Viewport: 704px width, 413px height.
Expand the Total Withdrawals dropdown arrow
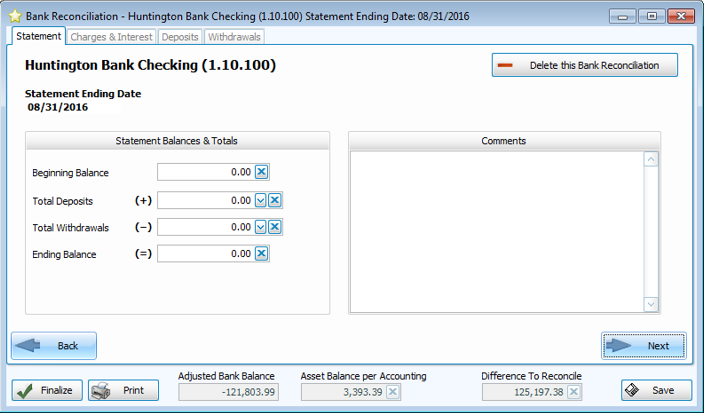[260, 227]
